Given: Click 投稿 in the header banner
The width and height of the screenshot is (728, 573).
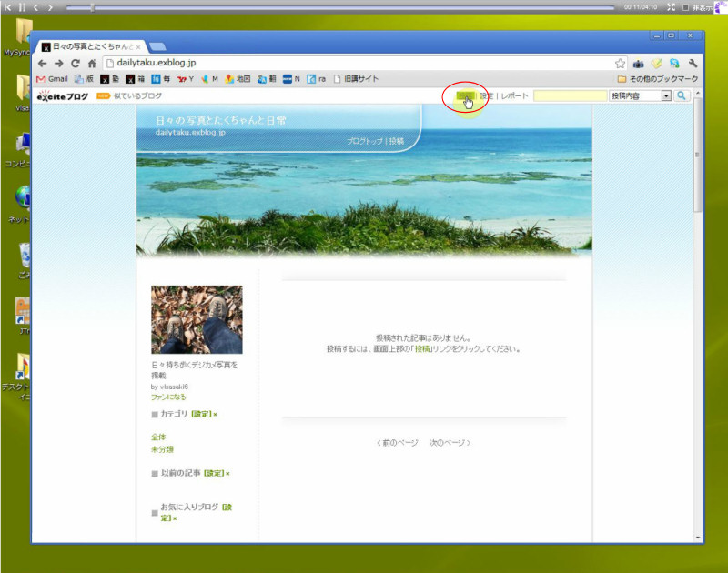Looking at the screenshot, I should pos(397,141).
